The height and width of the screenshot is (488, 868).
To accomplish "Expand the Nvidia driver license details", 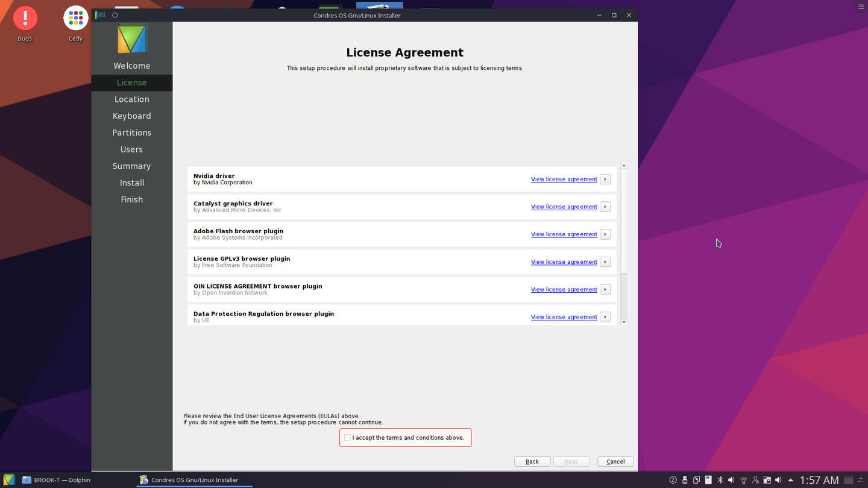I will [x=605, y=179].
